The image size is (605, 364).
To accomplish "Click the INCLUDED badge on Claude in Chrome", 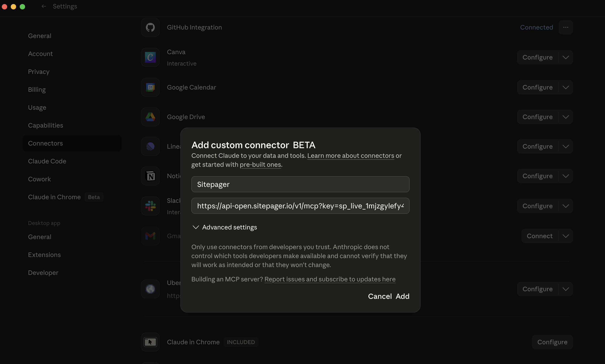I will (x=241, y=342).
